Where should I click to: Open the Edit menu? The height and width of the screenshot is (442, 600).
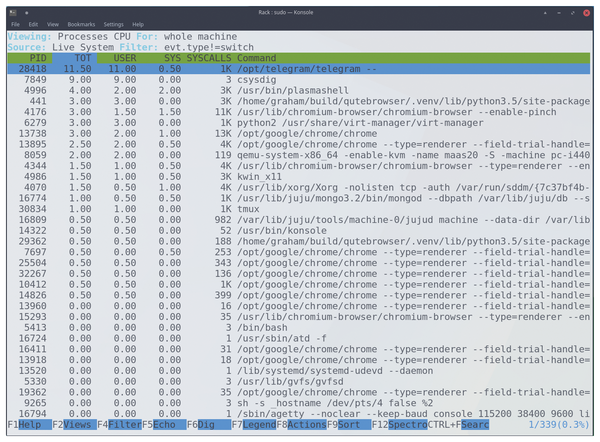[x=33, y=24]
